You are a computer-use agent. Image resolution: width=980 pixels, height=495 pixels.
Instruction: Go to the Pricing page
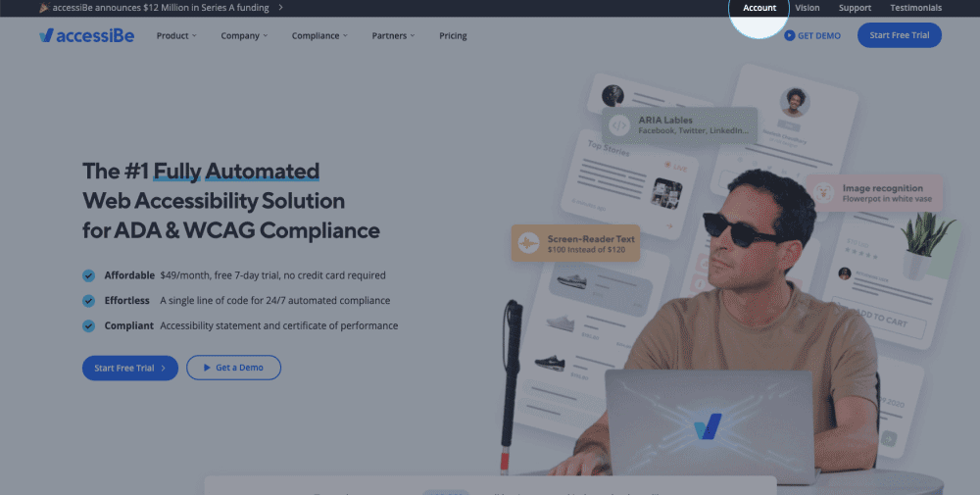(x=453, y=35)
